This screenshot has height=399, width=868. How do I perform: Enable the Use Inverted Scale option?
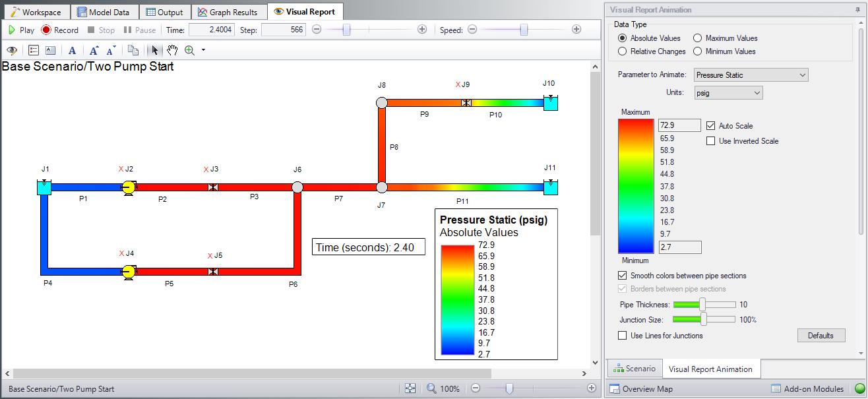pyautogui.click(x=710, y=141)
